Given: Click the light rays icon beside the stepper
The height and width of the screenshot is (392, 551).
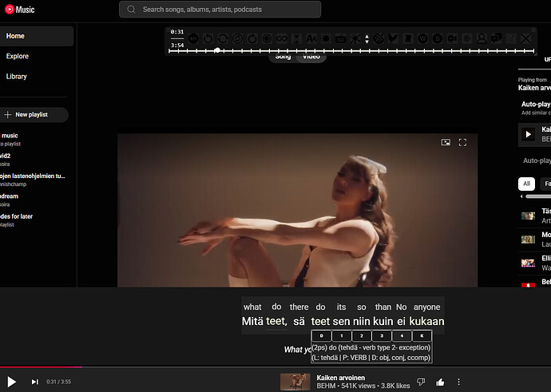Looking at the screenshot, I should pos(355,38).
